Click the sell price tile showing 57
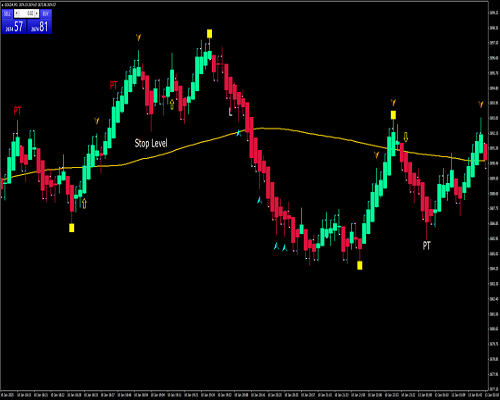 coord(14,26)
